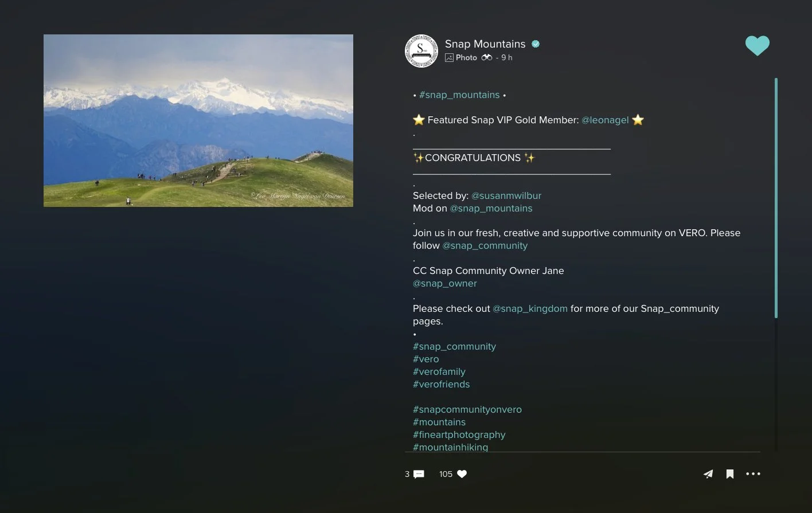Click the verified badge beside Snap Mountains
Viewport: 812px width, 513px height.
536,44
